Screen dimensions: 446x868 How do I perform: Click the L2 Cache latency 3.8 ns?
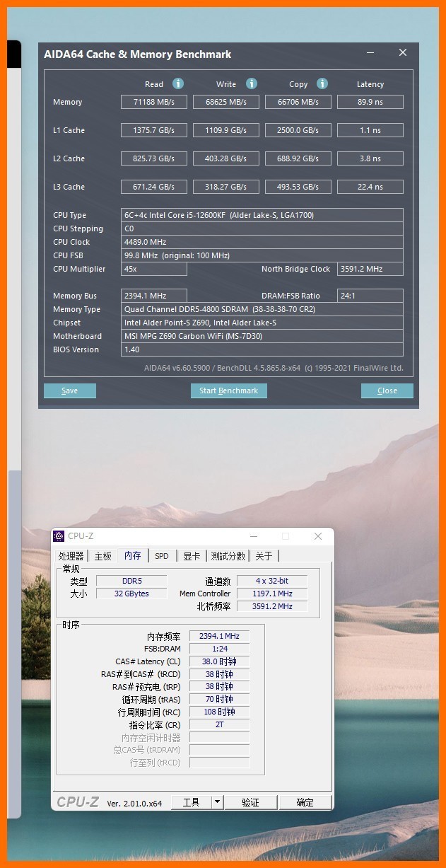click(x=370, y=158)
